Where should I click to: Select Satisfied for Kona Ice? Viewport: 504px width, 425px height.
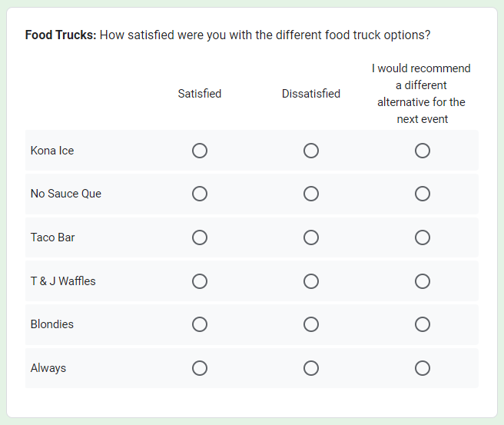(200, 151)
